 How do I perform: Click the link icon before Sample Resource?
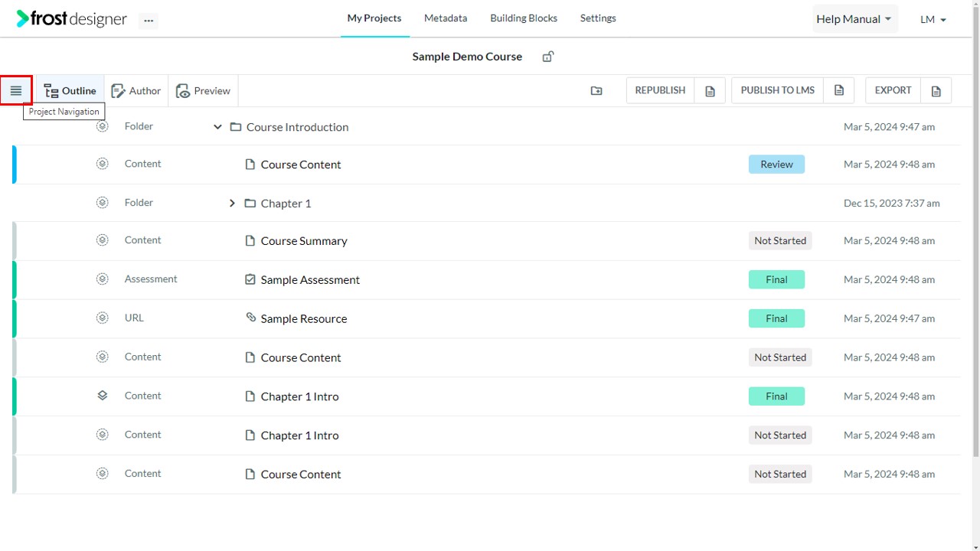click(250, 317)
